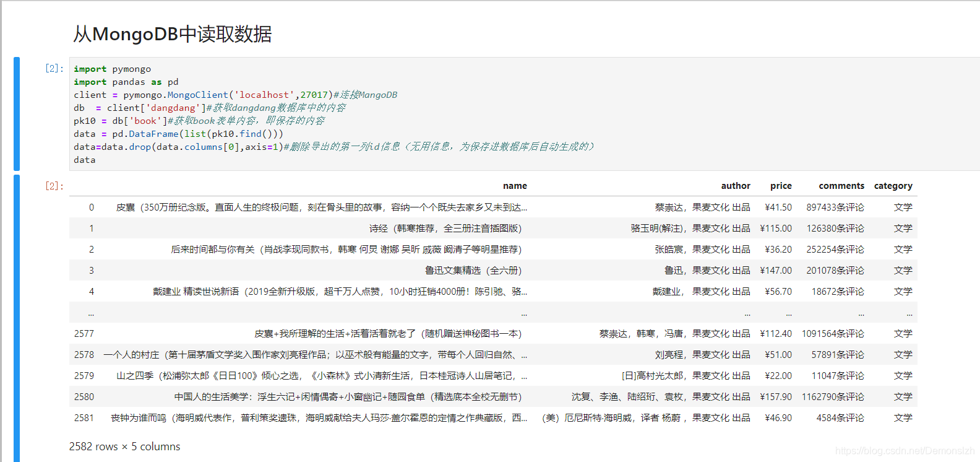Image resolution: width=980 pixels, height=462 pixels.
Task: Click 897433条评论 cell
Action: [x=835, y=207]
